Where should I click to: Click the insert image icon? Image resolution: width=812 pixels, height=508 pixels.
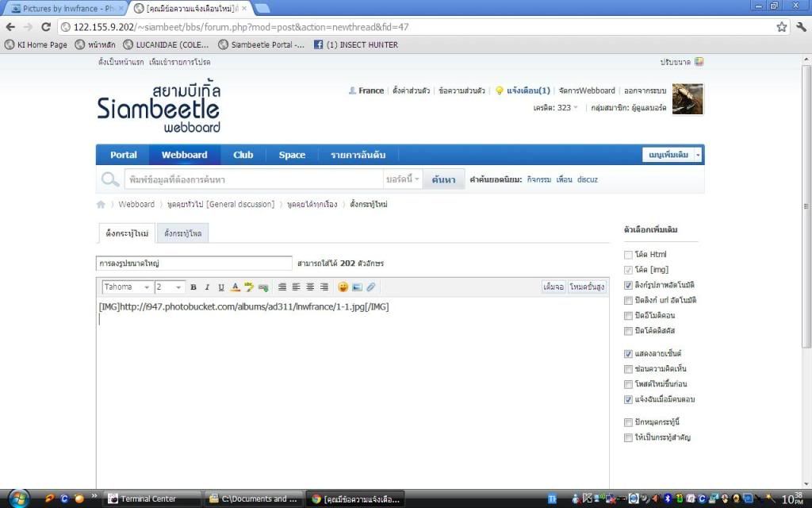(357, 287)
